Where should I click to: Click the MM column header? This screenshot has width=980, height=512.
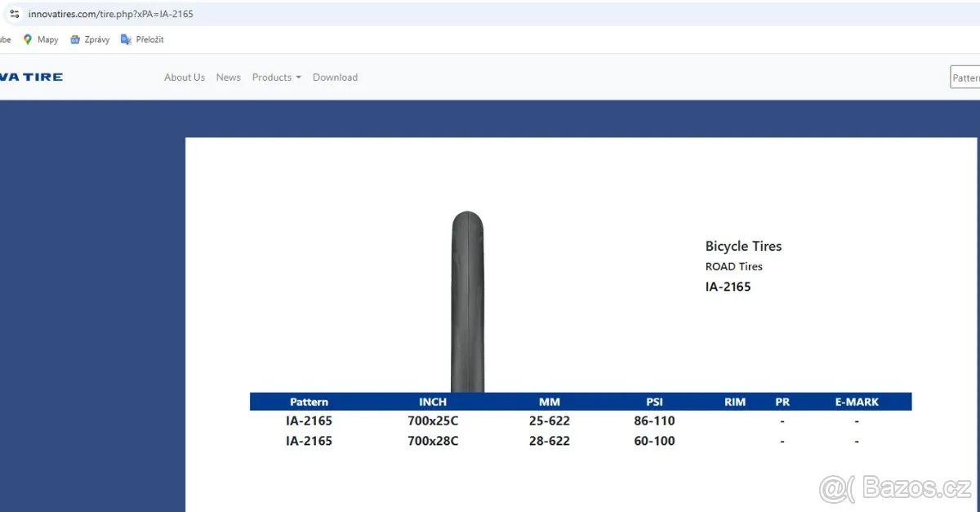(x=550, y=402)
